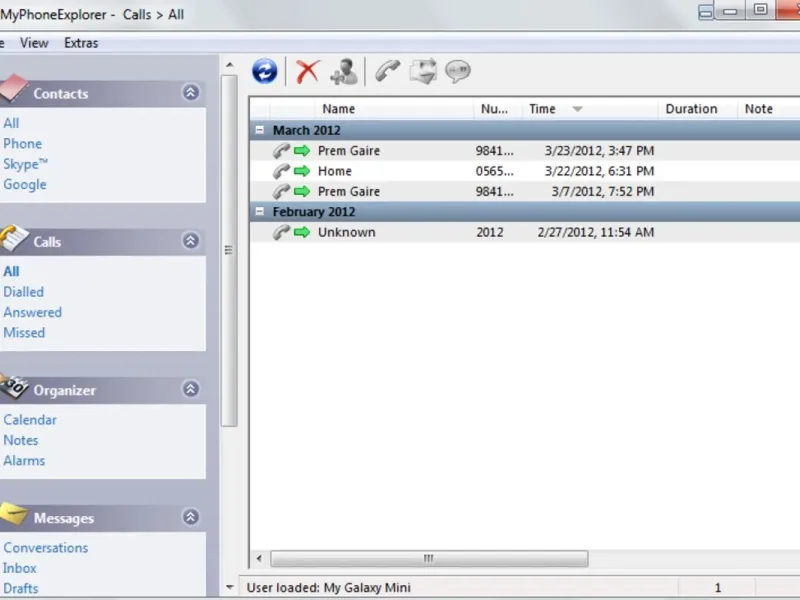Open the Calendar organizer

[30, 420]
